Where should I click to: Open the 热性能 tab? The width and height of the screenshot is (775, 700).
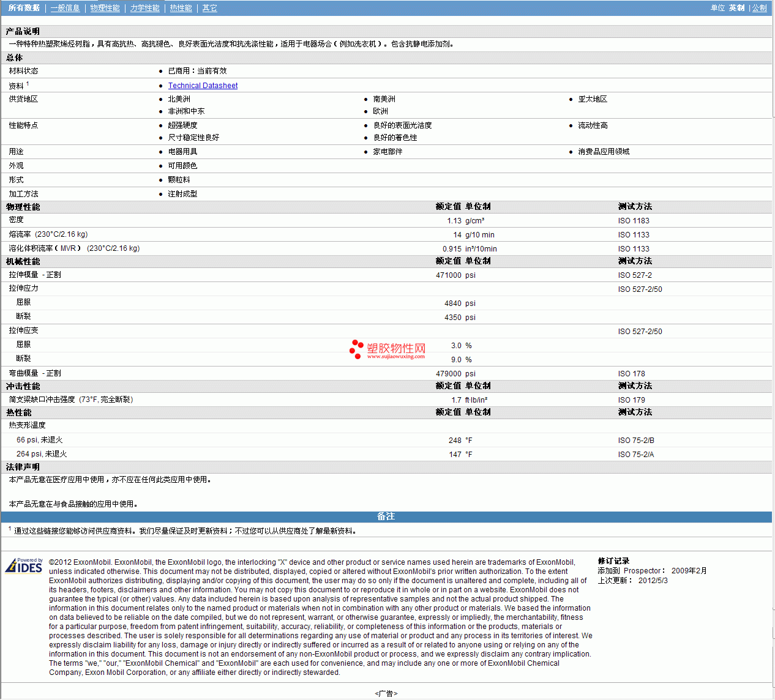[181, 8]
